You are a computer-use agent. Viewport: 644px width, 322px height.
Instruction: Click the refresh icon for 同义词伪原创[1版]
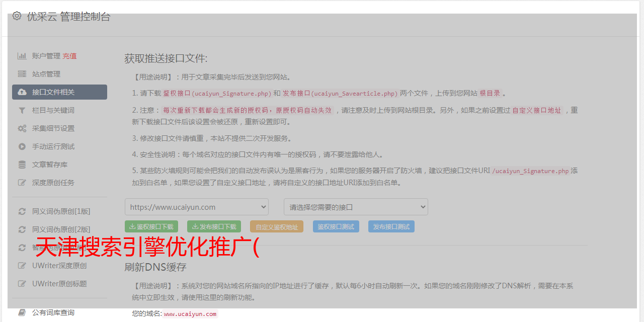(x=22, y=211)
